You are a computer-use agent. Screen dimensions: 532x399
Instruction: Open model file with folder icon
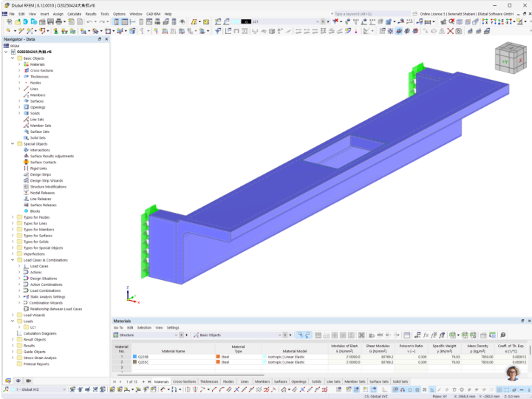(17, 21)
